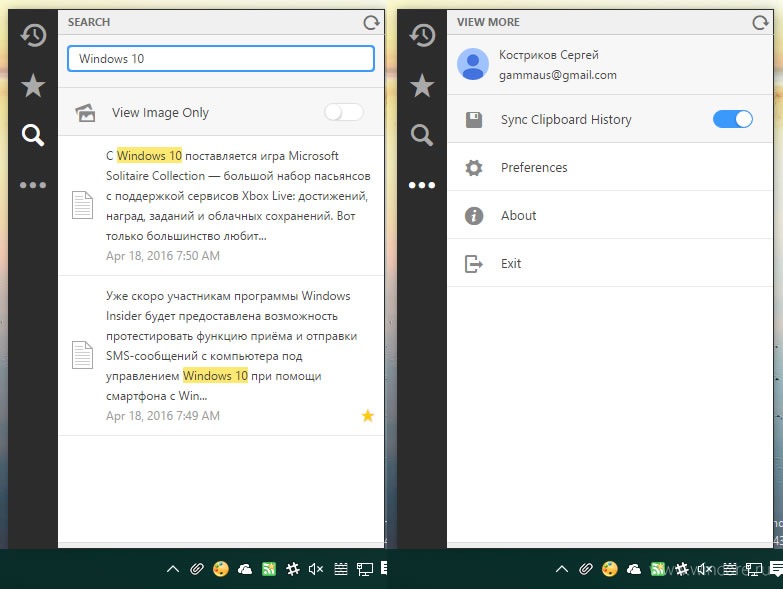Open Favorites star in the Search window sidebar
783x589 pixels.
pyautogui.click(x=33, y=85)
